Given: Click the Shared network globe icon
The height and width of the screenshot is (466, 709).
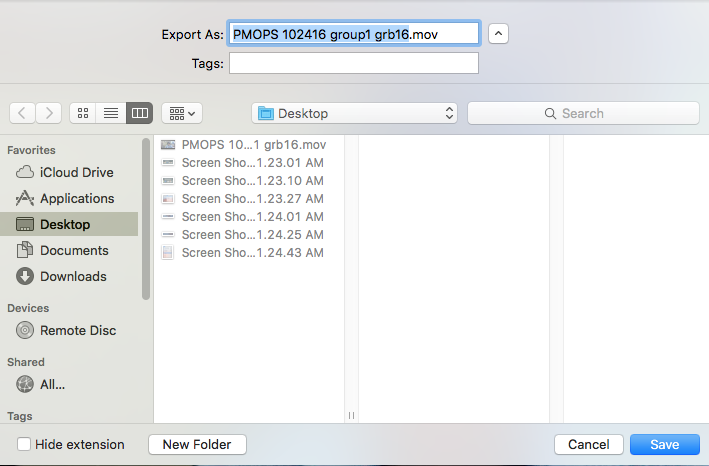Looking at the screenshot, I should point(25,384).
